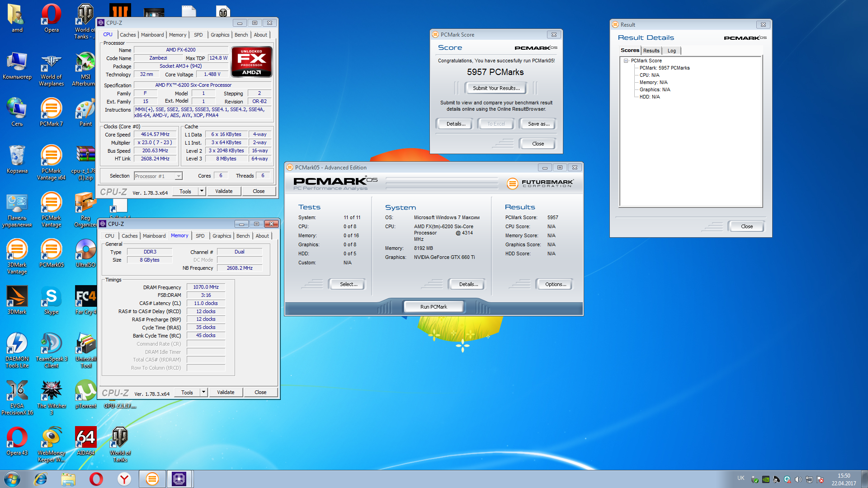
Task: Open the Opera desktop shortcut
Action: [52, 18]
